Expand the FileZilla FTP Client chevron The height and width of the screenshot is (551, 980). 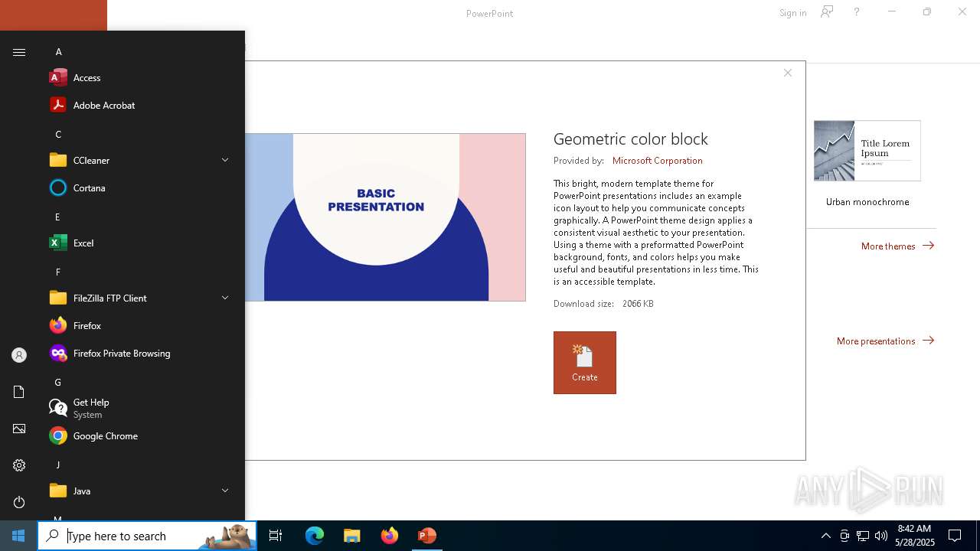coord(225,298)
